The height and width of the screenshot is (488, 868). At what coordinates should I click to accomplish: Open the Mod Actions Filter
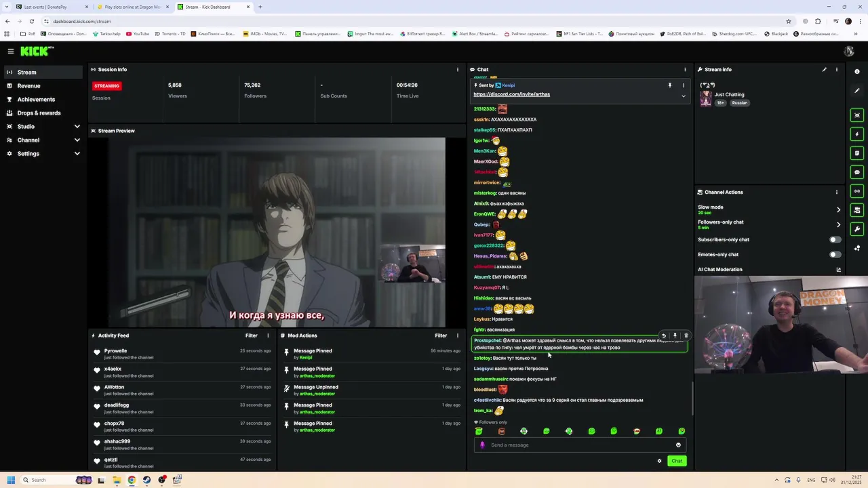pos(441,335)
